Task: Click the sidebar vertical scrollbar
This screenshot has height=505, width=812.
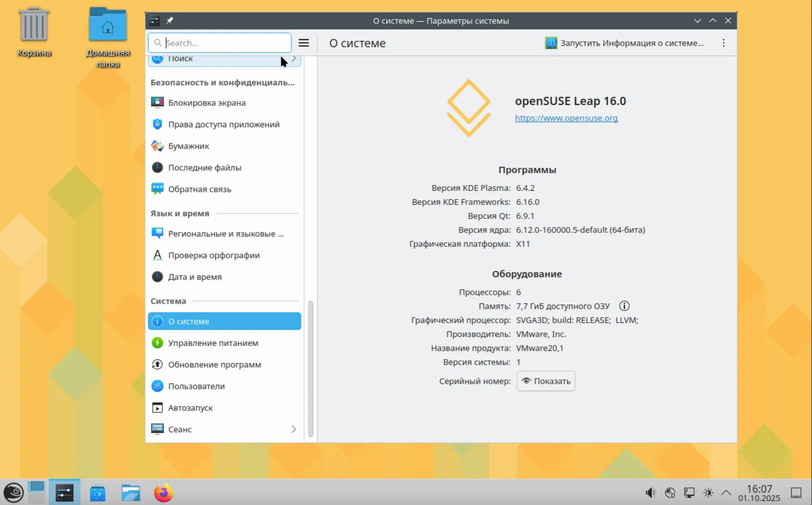Action: (x=311, y=369)
